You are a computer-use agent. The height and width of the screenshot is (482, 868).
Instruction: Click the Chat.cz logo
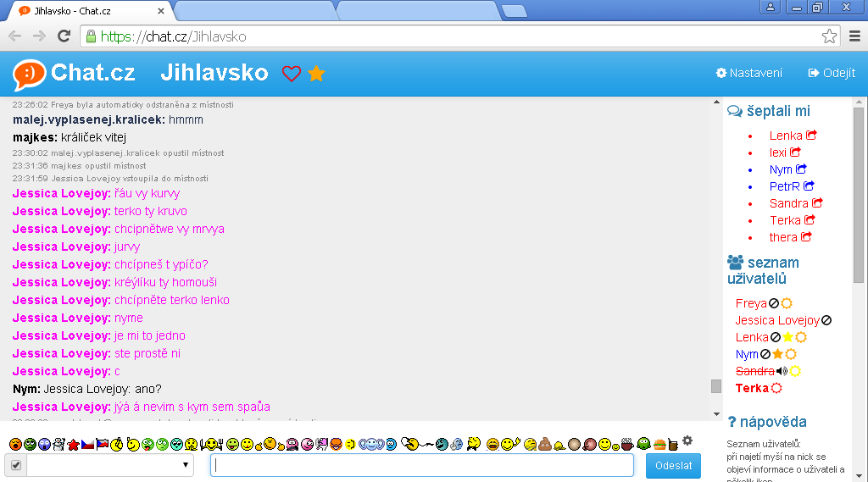click(x=74, y=74)
